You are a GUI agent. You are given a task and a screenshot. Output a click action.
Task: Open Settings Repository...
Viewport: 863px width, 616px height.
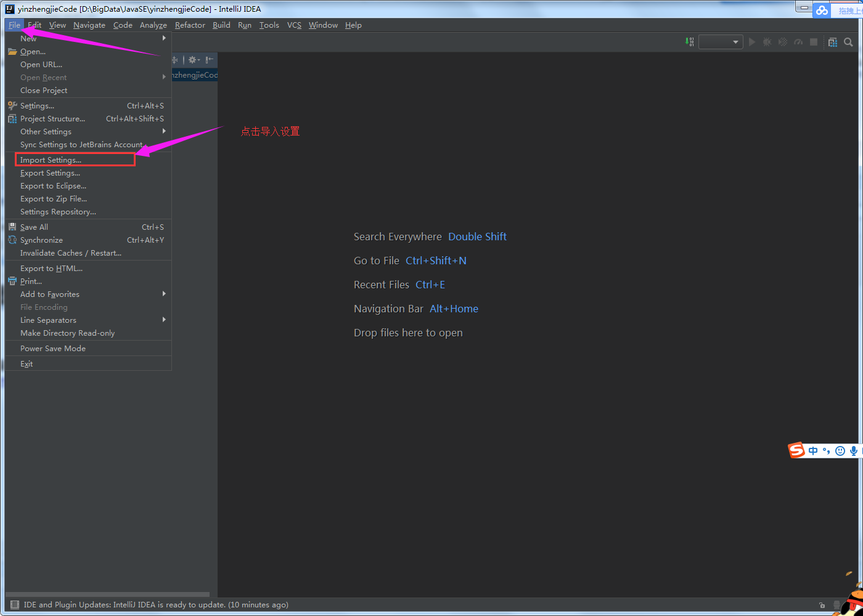(88, 211)
